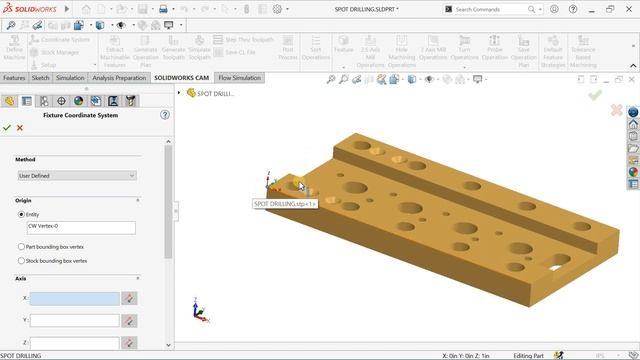Image resolution: width=640 pixels, height=360 pixels.
Task: Click Display Style cube in viewport toolbar
Action: 412,79
